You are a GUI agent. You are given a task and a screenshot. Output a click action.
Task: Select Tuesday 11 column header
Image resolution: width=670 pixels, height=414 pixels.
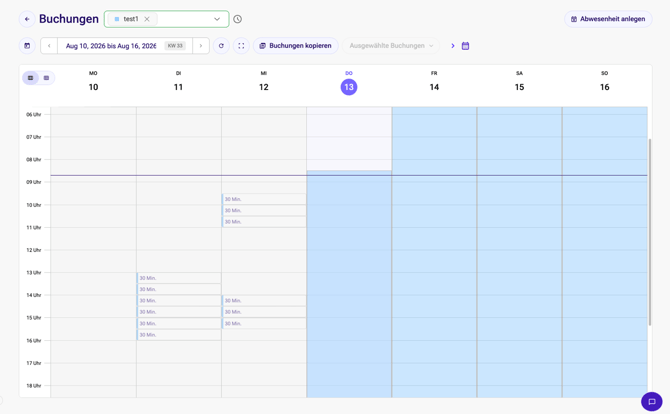click(x=178, y=82)
